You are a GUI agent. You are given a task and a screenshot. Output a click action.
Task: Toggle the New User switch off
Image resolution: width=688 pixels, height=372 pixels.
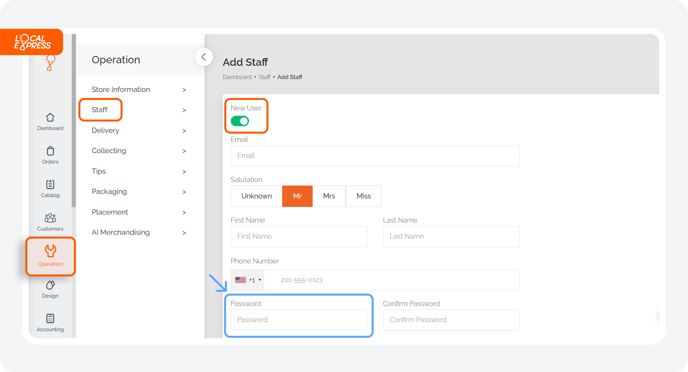click(240, 121)
